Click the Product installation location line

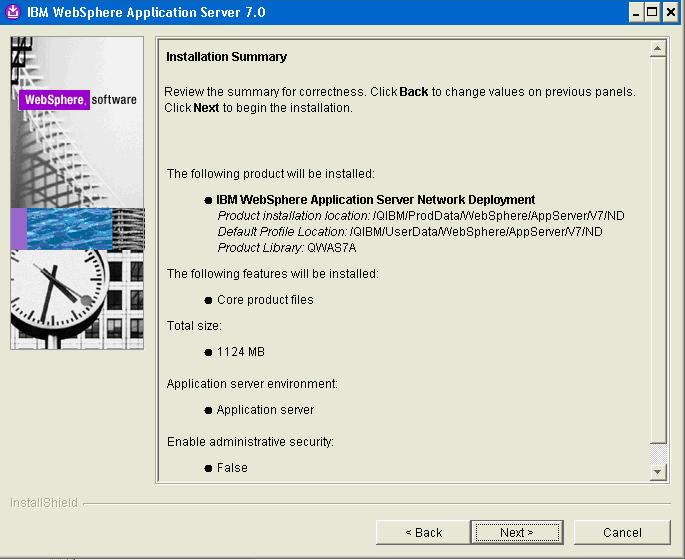pos(421,216)
